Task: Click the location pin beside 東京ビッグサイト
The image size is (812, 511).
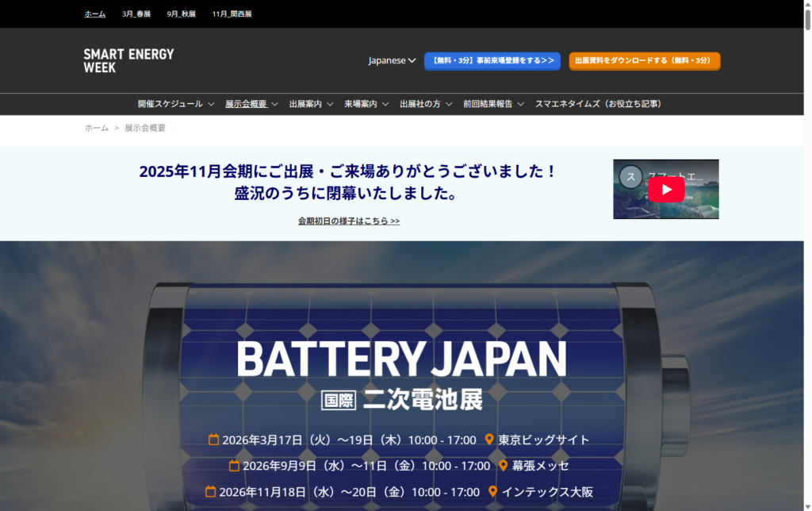Action: (489, 440)
